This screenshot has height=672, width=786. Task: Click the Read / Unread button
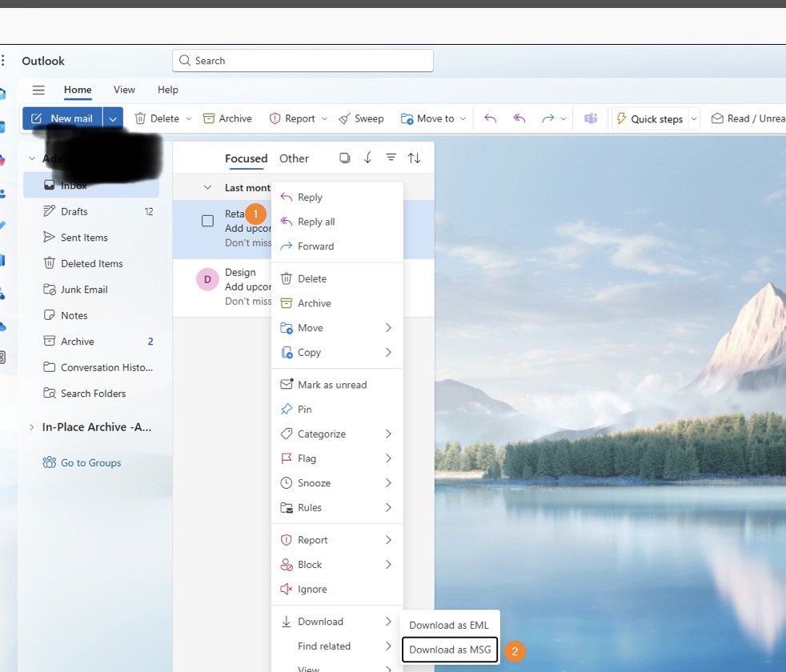[748, 118]
